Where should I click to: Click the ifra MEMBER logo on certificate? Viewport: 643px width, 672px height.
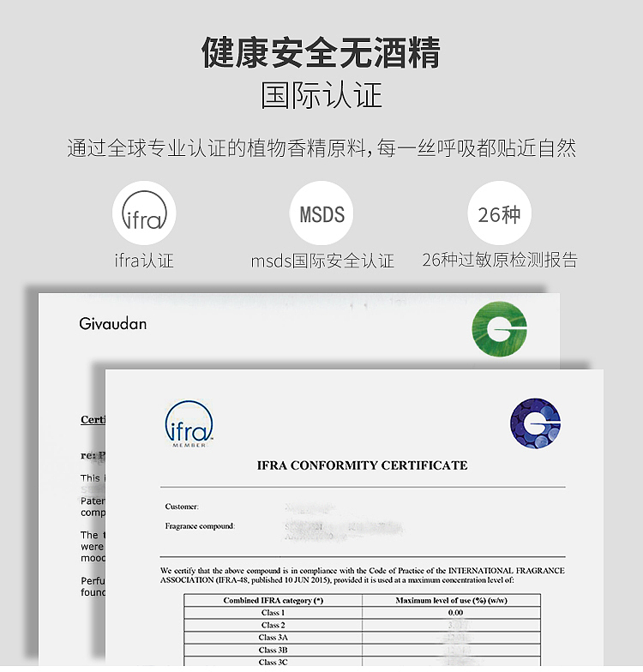[x=189, y=423]
